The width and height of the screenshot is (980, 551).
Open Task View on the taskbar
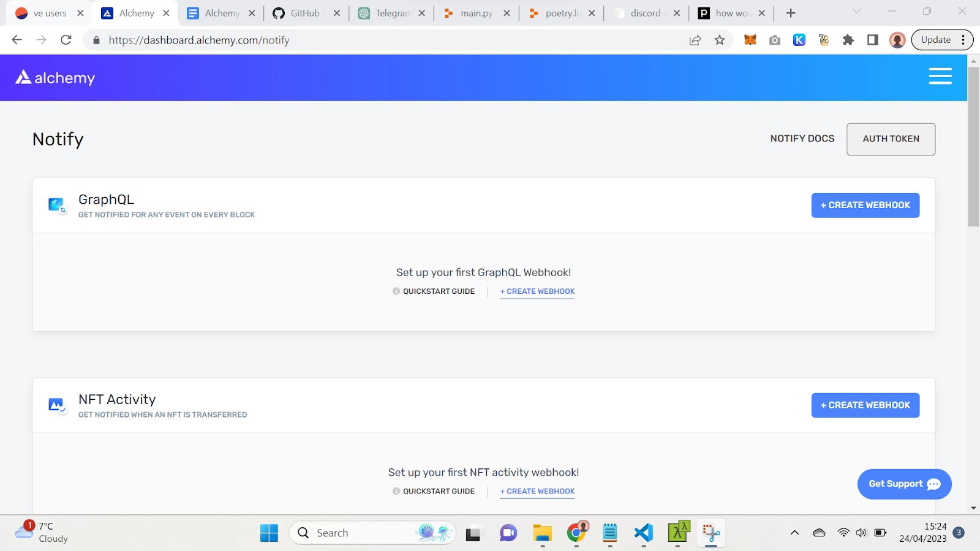click(473, 533)
